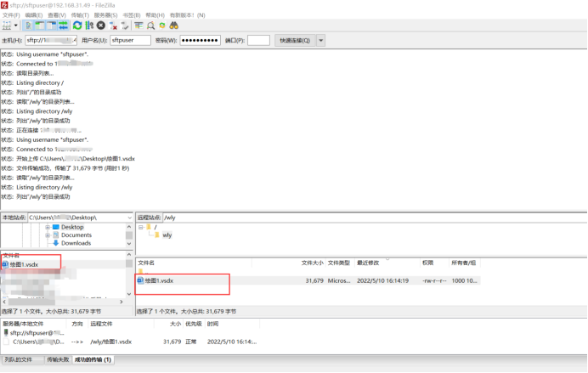The height and width of the screenshot is (373, 588).
Task: Open the 服务器(S) menu
Action: coord(105,15)
